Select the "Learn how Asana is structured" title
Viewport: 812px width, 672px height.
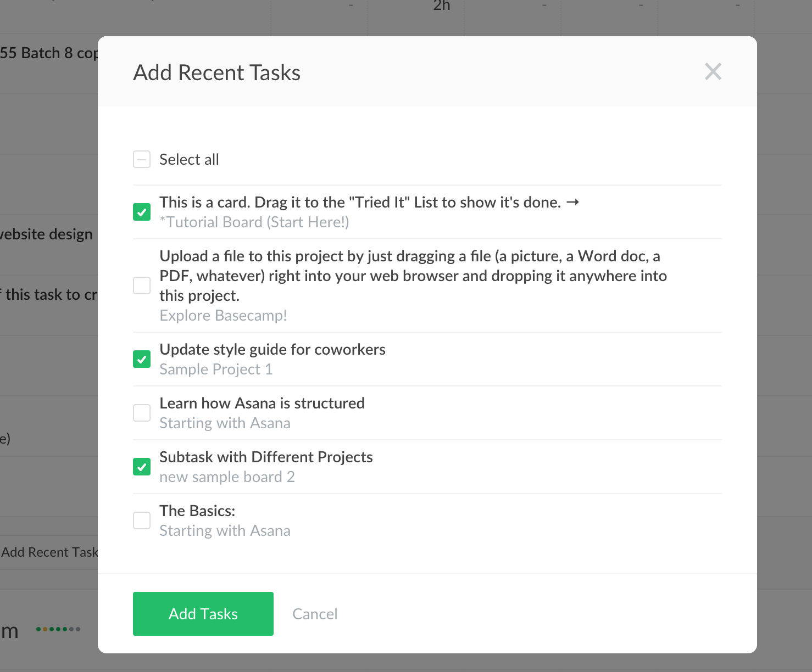coord(262,404)
